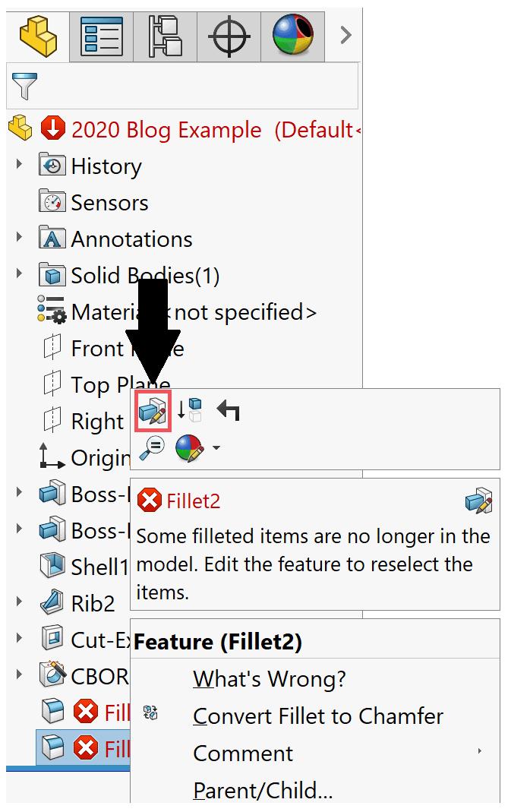Open the DimXpertManager crosshair tab
Screen dimensions: 530x812
point(229,36)
